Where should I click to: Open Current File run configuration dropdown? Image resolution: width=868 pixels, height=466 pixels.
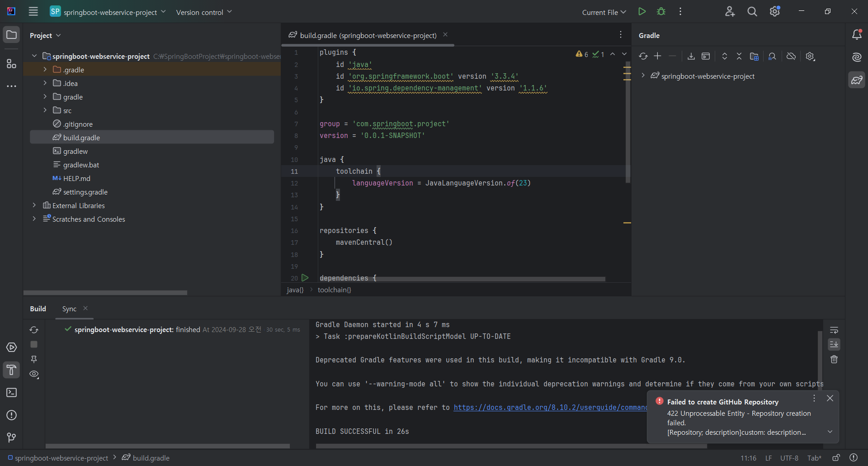[x=604, y=12]
